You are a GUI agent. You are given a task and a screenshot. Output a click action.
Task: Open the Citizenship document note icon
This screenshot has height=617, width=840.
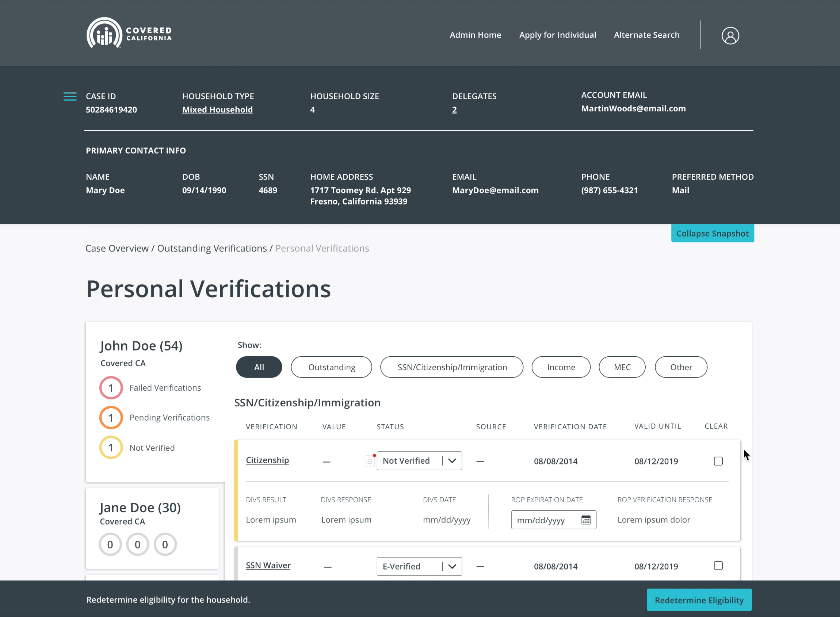[x=370, y=460]
